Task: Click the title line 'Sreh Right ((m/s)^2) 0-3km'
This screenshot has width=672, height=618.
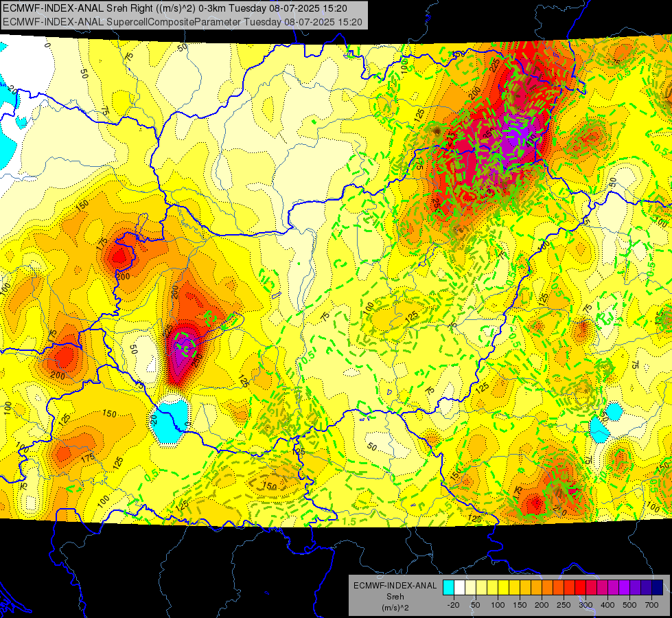Action: (x=176, y=8)
